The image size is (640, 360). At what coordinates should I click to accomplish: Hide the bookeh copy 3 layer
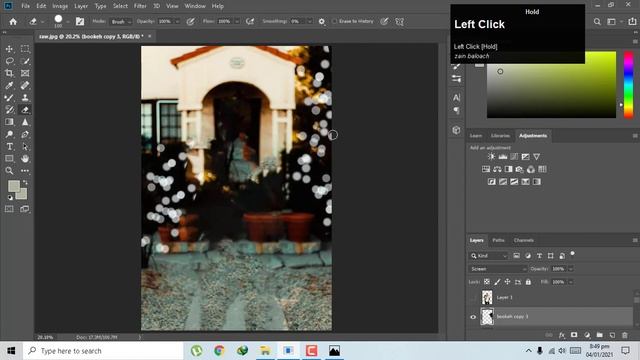point(473,317)
